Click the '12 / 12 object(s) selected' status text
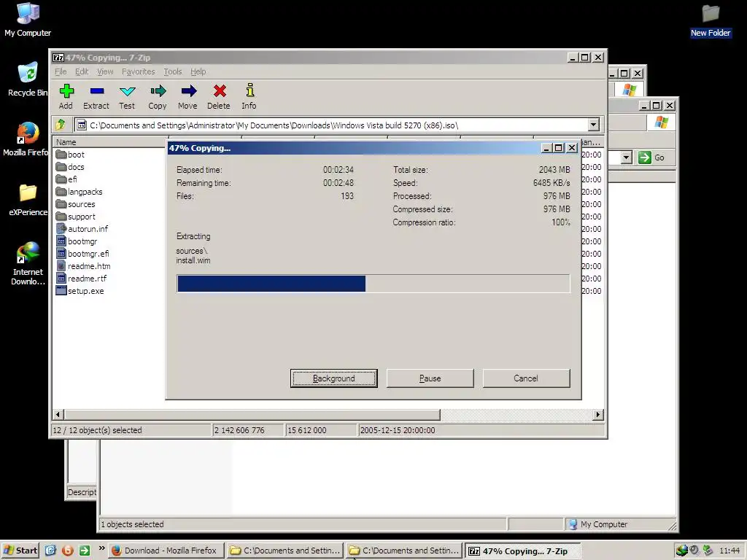The width and height of the screenshot is (747, 560). click(97, 430)
